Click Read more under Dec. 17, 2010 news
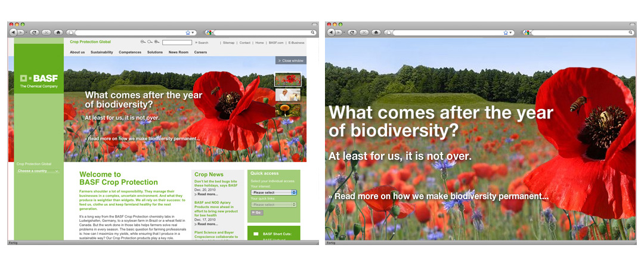This screenshot has height=279, width=644. coord(206,224)
